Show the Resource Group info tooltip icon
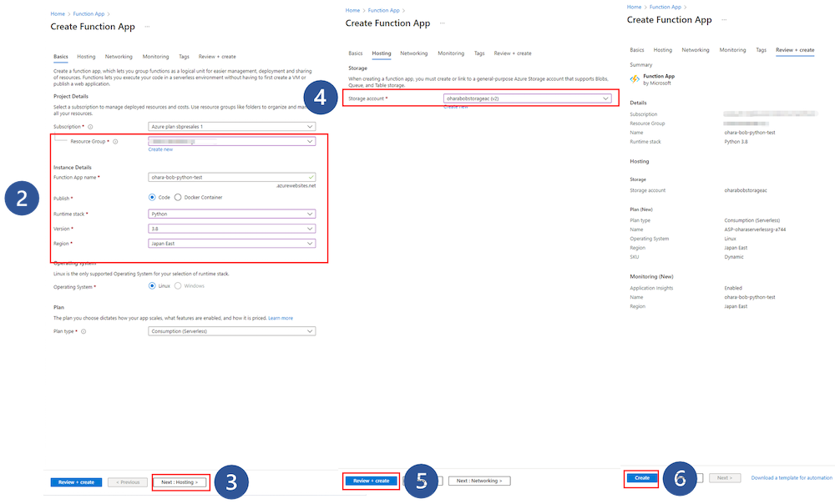 (115, 142)
